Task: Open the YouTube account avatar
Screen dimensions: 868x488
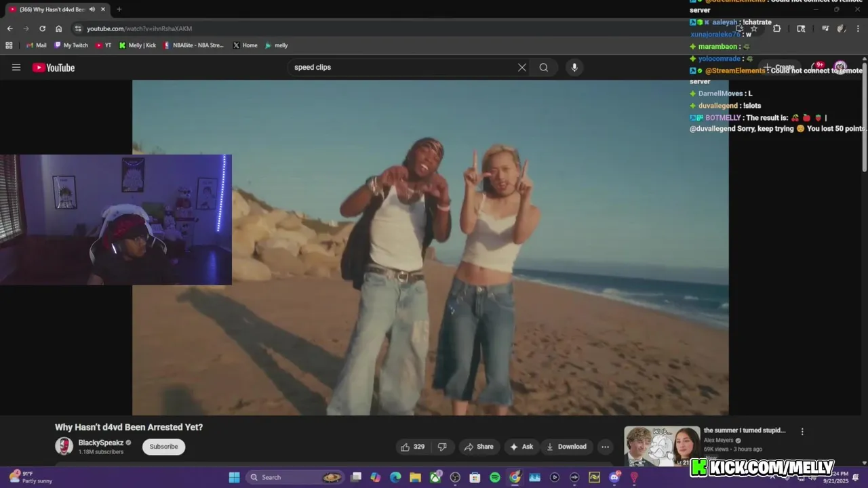Action: click(x=840, y=67)
